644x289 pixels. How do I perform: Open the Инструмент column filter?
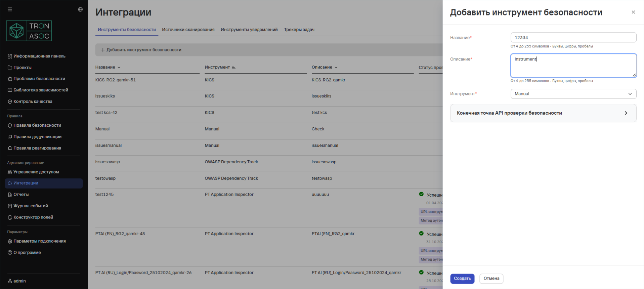(233, 68)
